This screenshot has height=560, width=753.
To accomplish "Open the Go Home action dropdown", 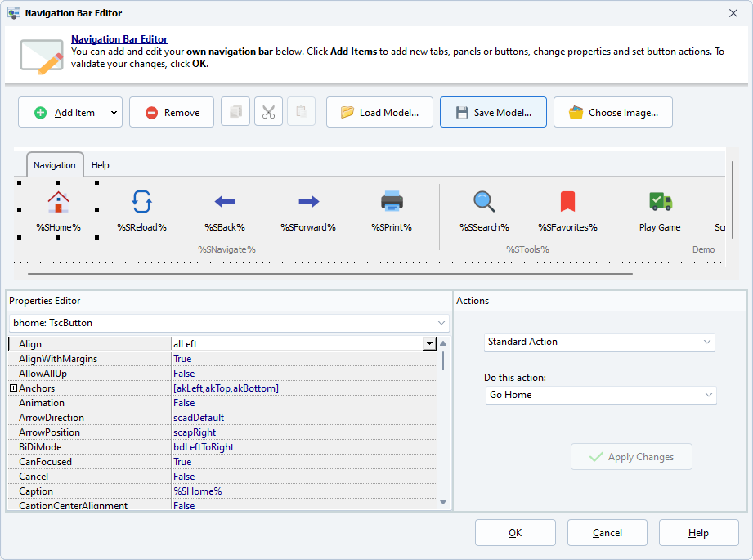I will pyautogui.click(x=601, y=395).
